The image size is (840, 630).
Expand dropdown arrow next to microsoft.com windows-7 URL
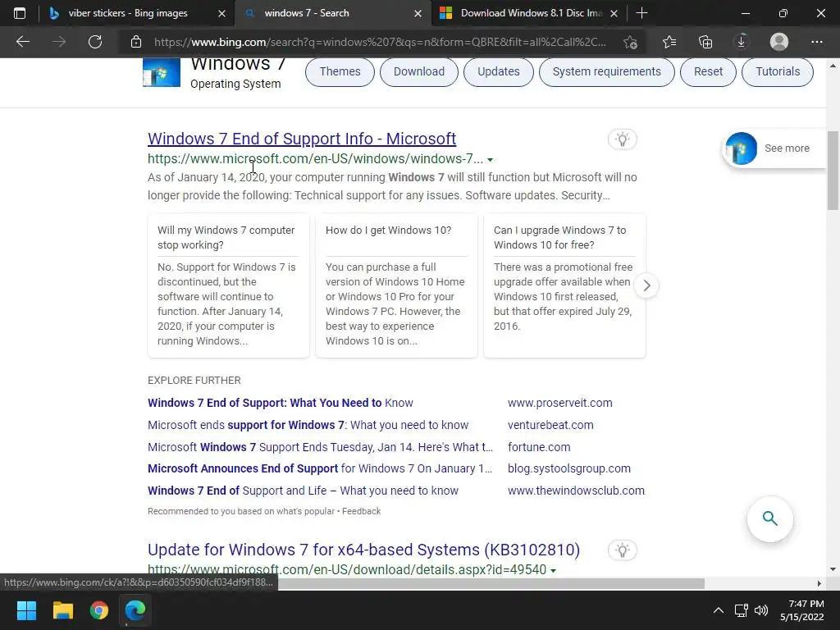(490, 160)
